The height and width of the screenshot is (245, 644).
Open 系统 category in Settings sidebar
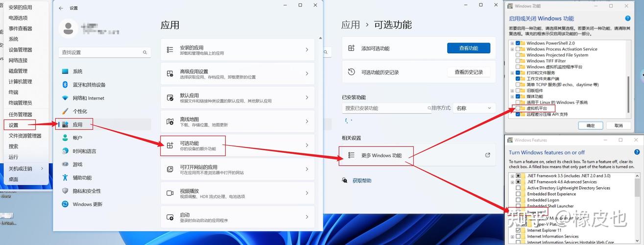coord(104,72)
